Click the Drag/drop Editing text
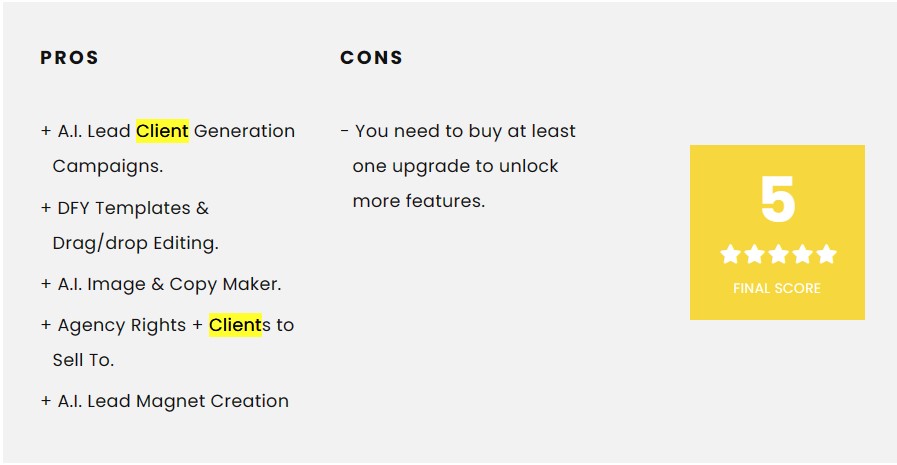 [136, 243]
